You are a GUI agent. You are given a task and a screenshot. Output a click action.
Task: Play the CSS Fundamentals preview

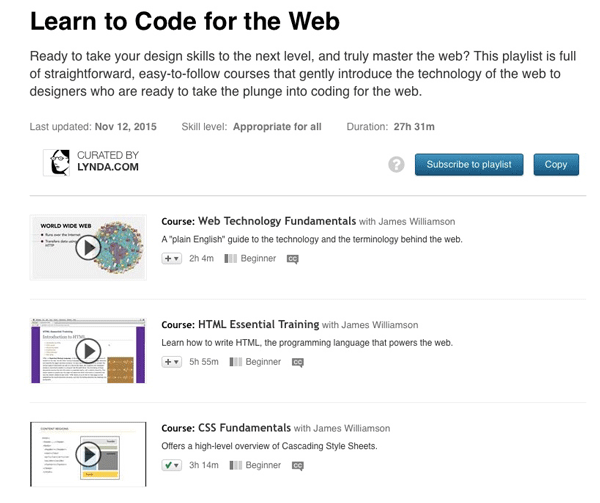pyautogui.click(x=88, y=454)
